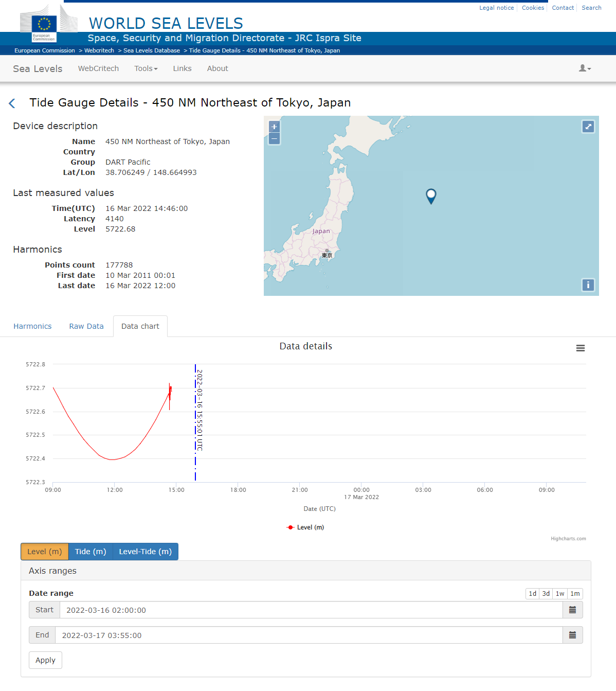Open the map info attribution button
Image resolution: width=616 pixels, height=691 pixels.
pos(588,285)
